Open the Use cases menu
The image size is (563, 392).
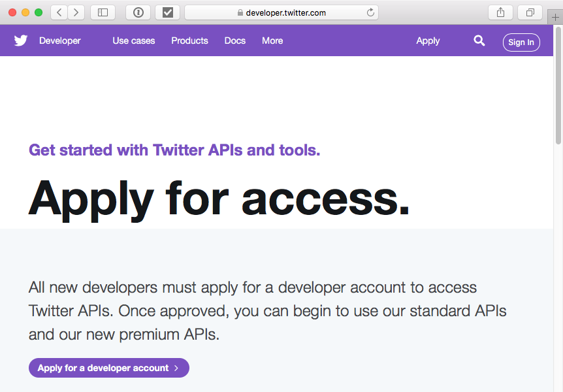[134, 41]
